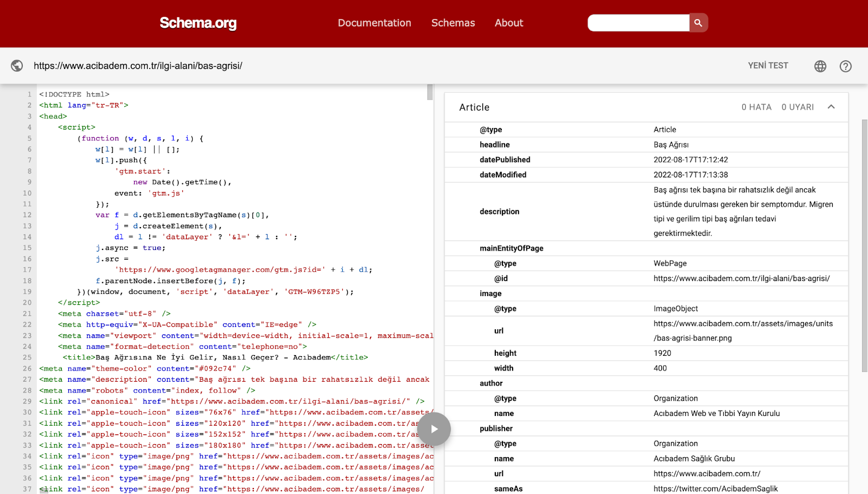Select the width value 400
This screenshot has width=868, height=494.
[x=660, y=368]
